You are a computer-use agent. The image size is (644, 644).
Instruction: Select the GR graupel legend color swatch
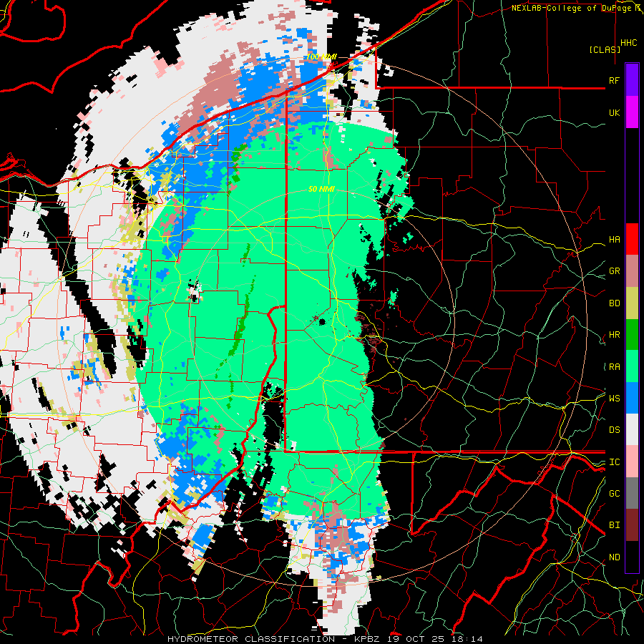[x=632, y=271]
